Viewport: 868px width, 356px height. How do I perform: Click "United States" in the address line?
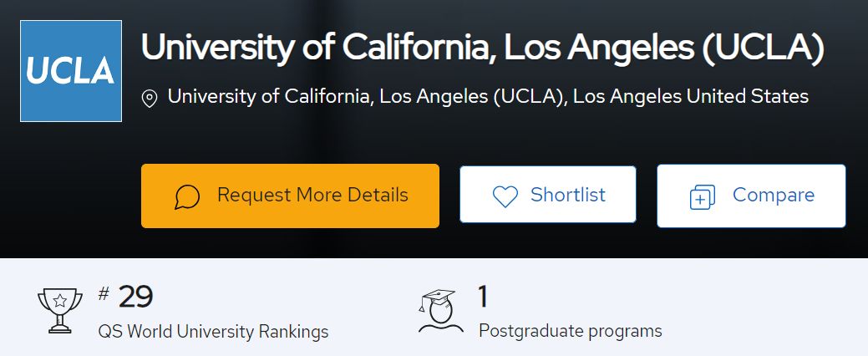click(748, 96)
